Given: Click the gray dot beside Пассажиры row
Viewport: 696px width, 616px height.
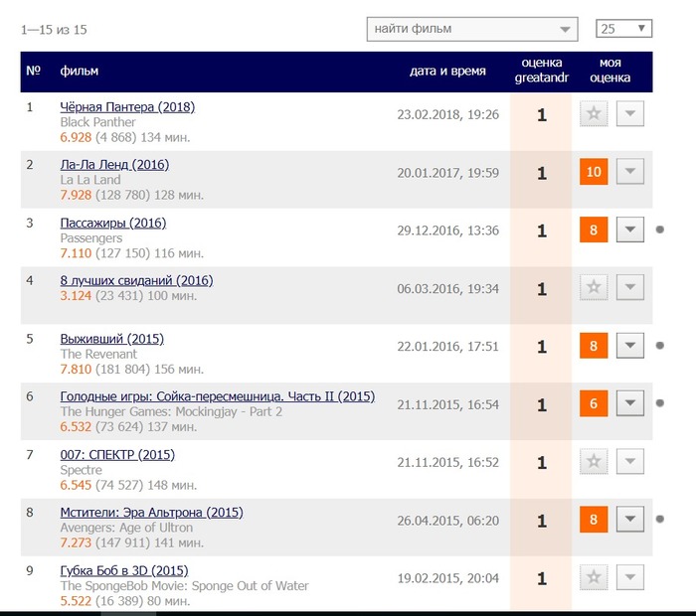Looking at the screenshot, I should pos(659,231).
